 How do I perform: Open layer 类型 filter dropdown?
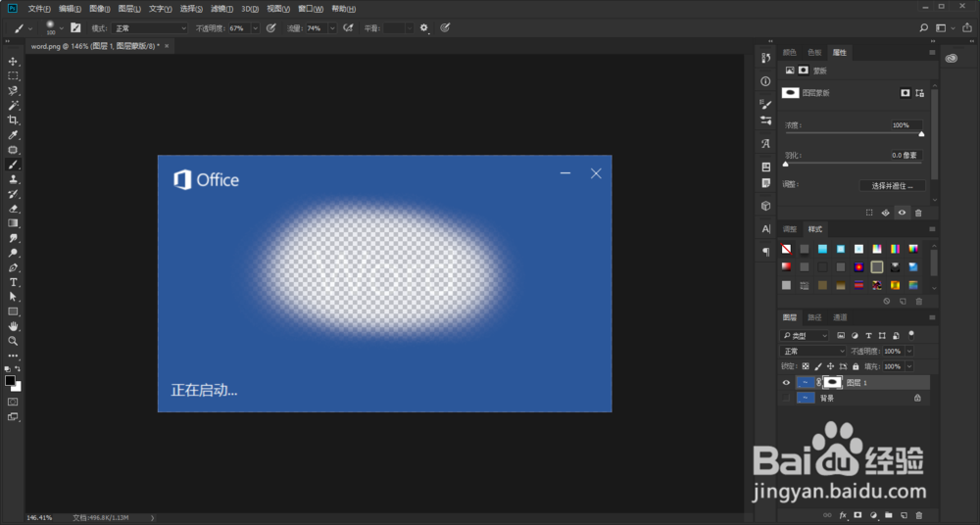pos(806,336)
